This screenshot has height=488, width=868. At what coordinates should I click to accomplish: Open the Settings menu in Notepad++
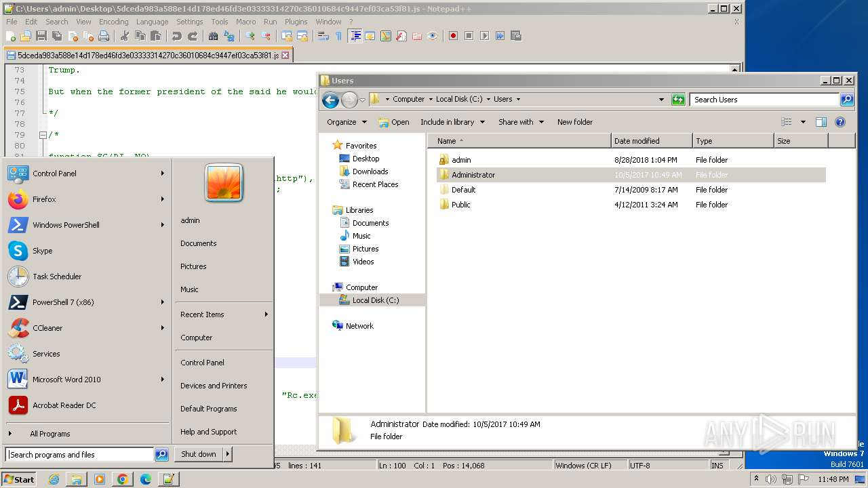(x=190, y=22)
